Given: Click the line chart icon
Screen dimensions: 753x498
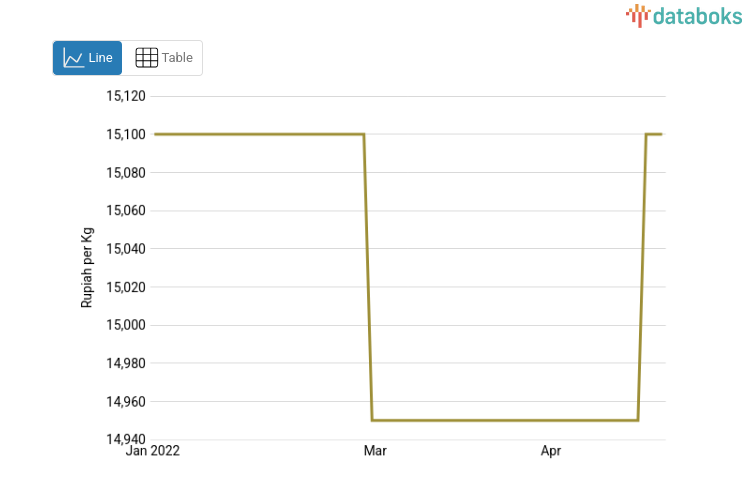Looking at the screenshot, I should pos(73,58).
